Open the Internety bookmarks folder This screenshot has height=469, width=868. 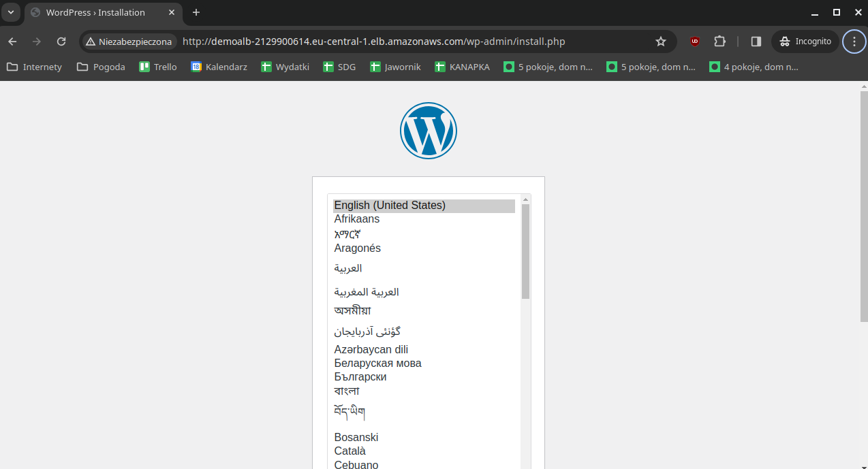pyautogui.click(x=34, y=67)
